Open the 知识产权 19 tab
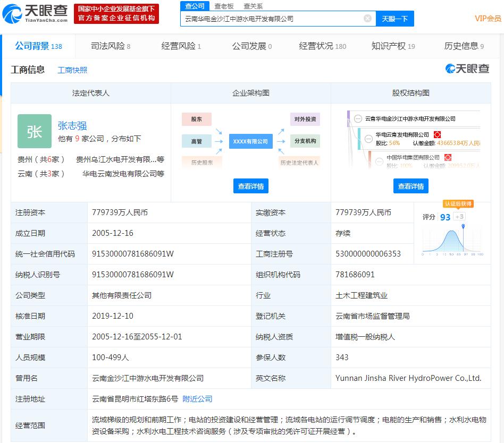504x443 pixels. click(x=393, y=46)
